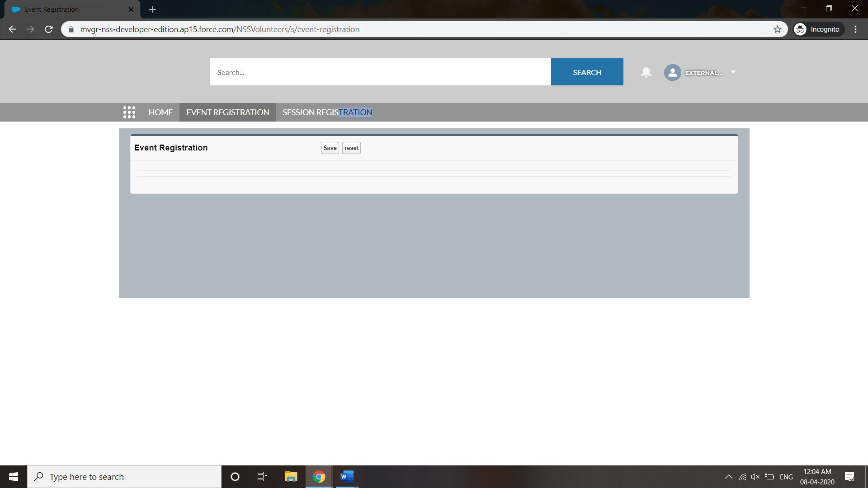Select the Event Registration nav tab

pyautogui.click(x=227, y=112)
